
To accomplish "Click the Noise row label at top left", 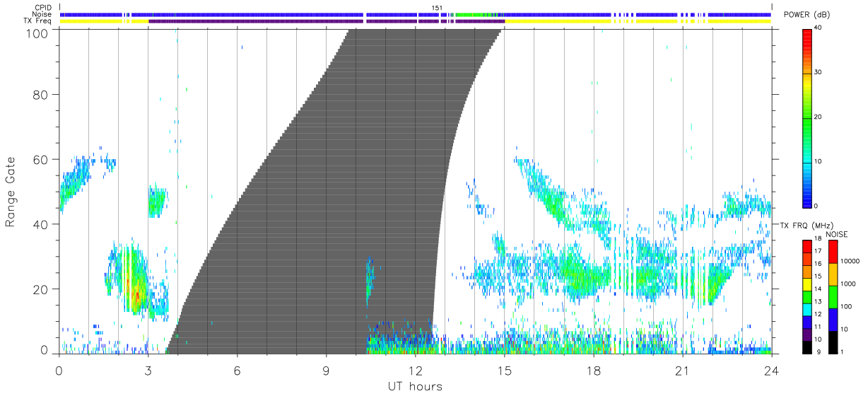I will [42, 14].
